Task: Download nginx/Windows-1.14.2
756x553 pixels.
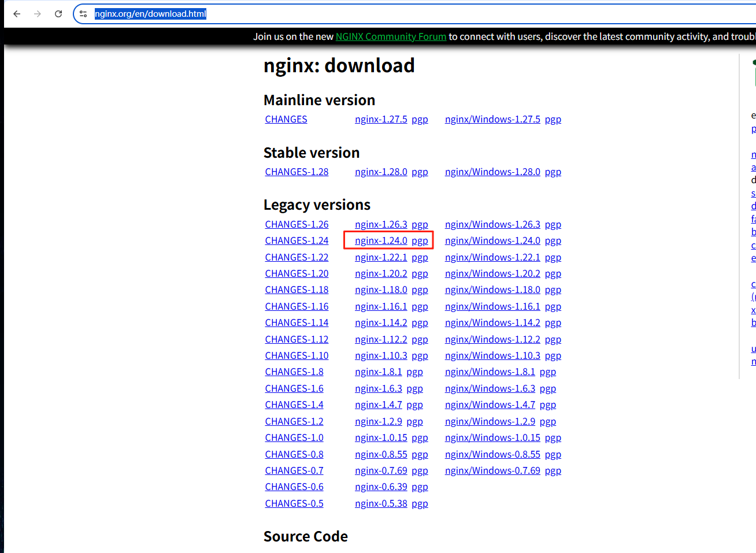Action: point(492,322)
